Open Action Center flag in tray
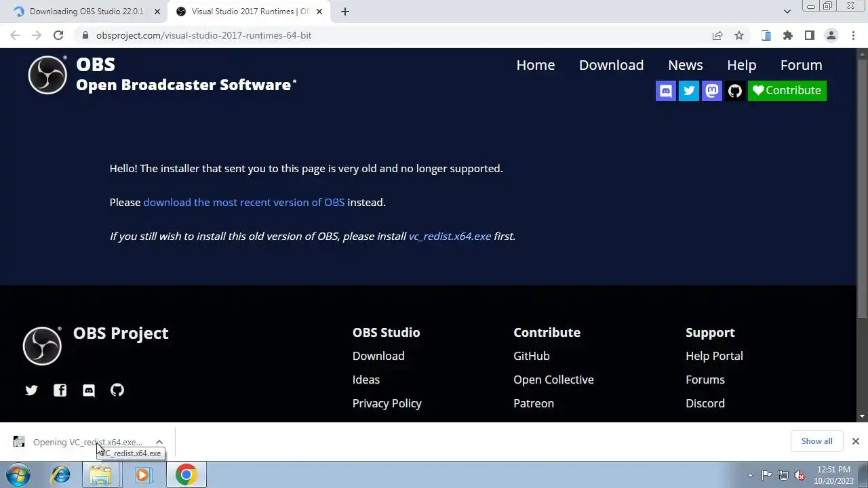This screenshot has height=488, width=868. coord(766,475)
